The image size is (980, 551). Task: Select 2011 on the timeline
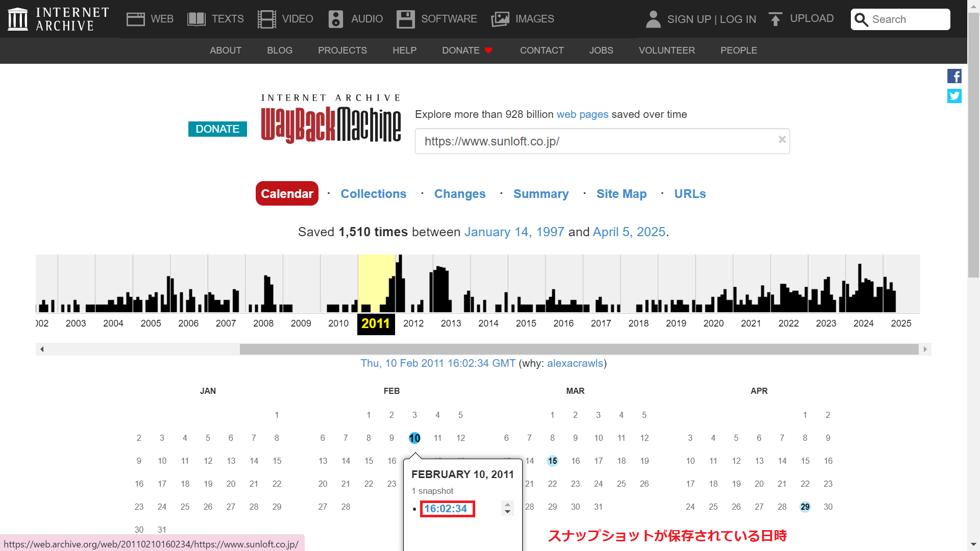[376, 323]
